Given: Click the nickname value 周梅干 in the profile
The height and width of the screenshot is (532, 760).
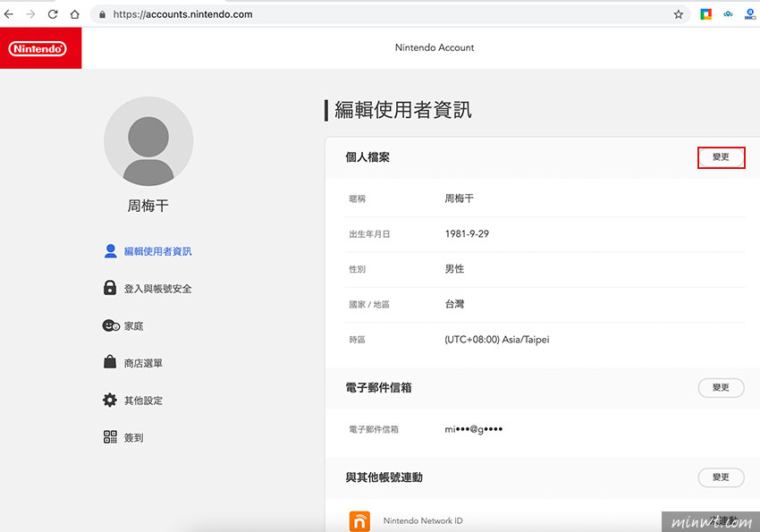Looking at the screenshot, I should coord(459,198).
